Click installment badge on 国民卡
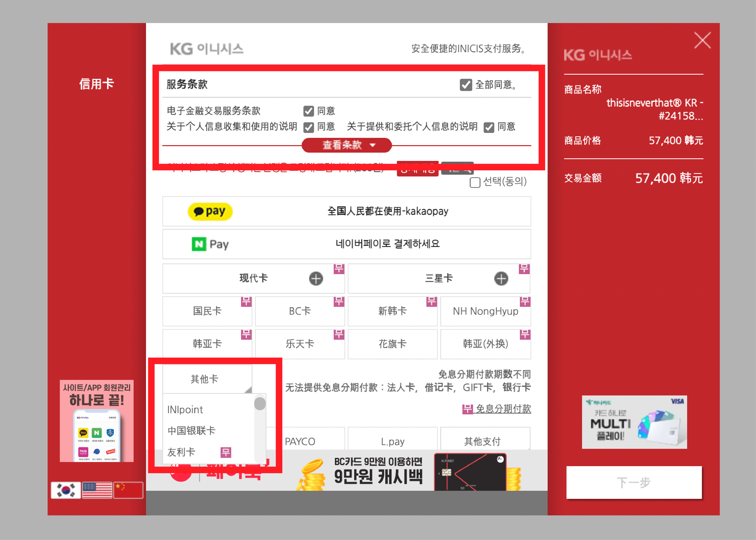The image size is (756, 540). click(x=246, y=302)
